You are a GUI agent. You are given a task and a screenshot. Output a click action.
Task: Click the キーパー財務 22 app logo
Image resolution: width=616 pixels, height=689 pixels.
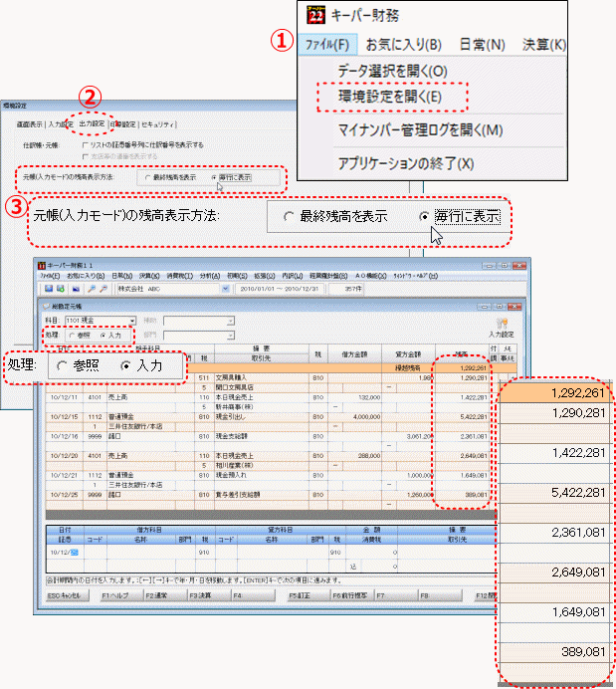point(316,15)
